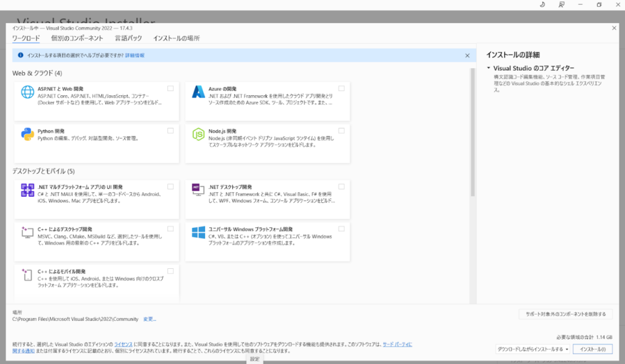
Task: Click サポート対象外のコンポーネントを削除する button
Action: point(566,314)
